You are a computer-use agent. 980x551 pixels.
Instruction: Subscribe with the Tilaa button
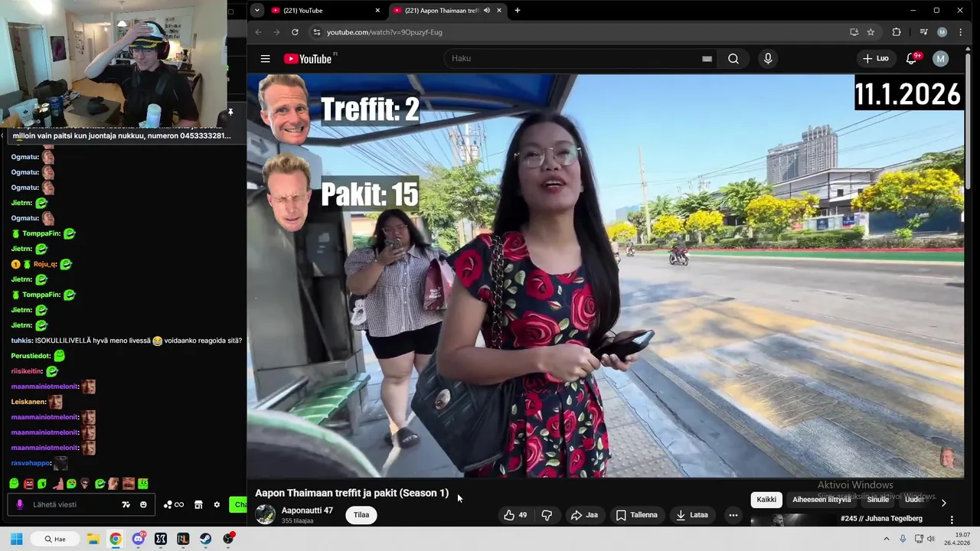pos(361,515)
